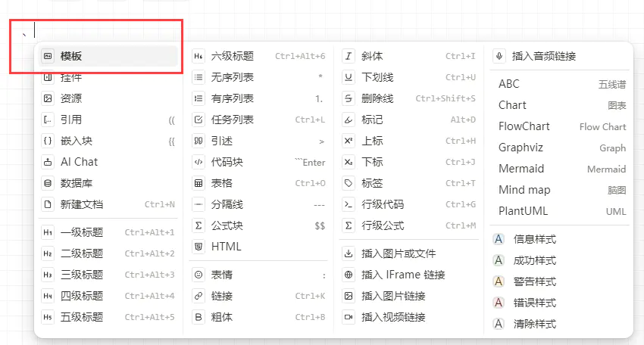Click the 有序列表 numbered list icon

(x=199, y=98)
